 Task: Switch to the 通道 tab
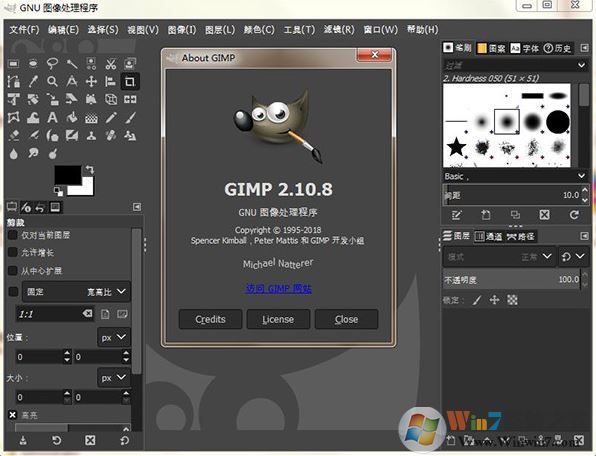tap(488, 237)
